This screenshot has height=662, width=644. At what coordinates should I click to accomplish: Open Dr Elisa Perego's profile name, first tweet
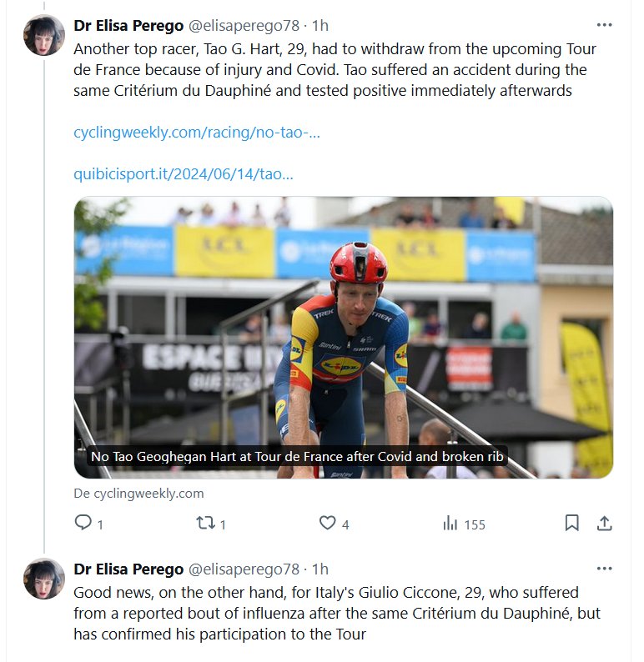pos(128,26)
